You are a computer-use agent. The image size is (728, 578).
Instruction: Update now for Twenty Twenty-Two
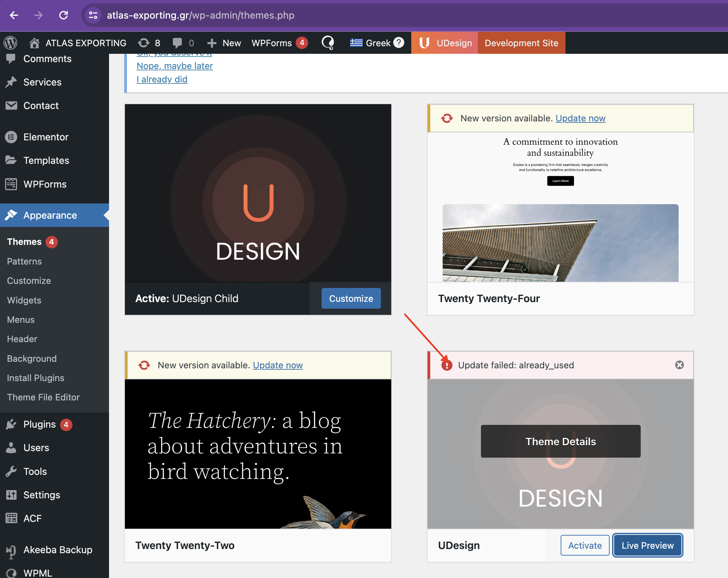click(x=278, y=365)
